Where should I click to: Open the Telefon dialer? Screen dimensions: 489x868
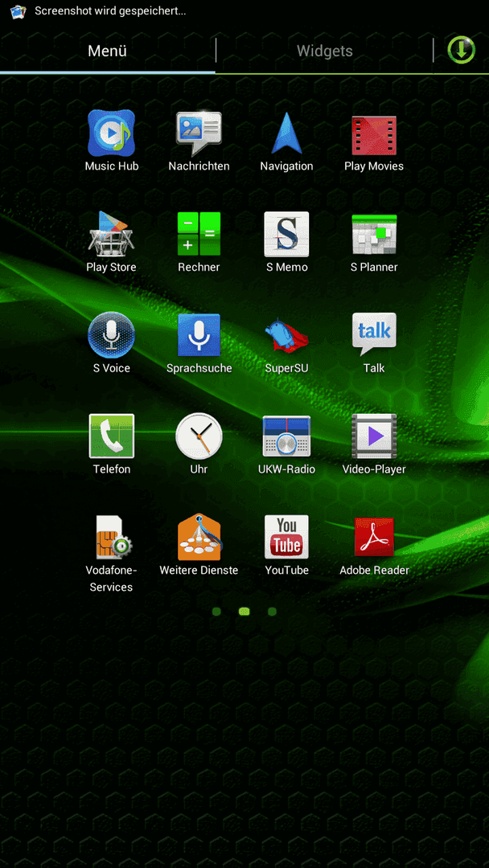pos(111,436)
